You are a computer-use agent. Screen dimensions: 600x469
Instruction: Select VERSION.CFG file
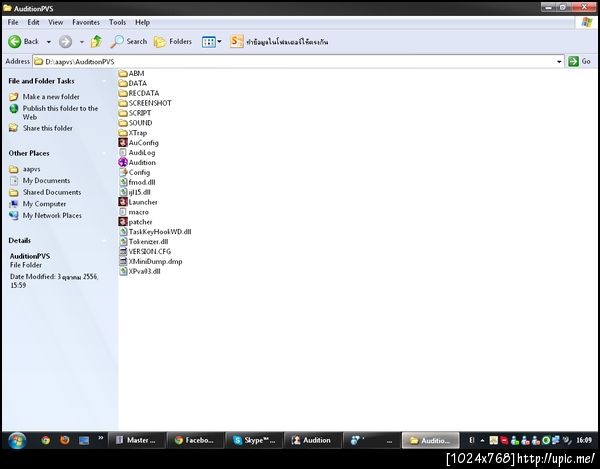click(x=145, y=252)
